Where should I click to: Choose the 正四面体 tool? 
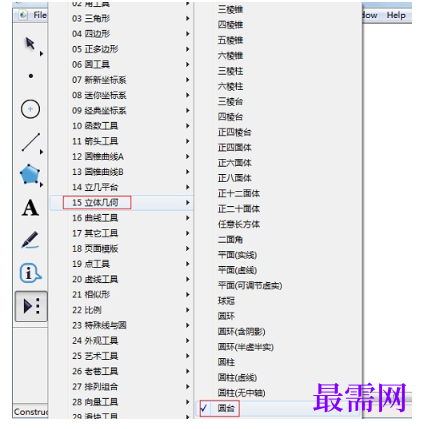click(x=235, y=148)
